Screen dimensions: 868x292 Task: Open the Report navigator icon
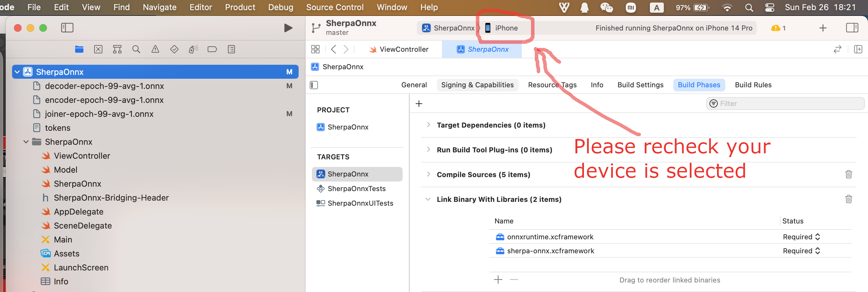pos(231,50)
